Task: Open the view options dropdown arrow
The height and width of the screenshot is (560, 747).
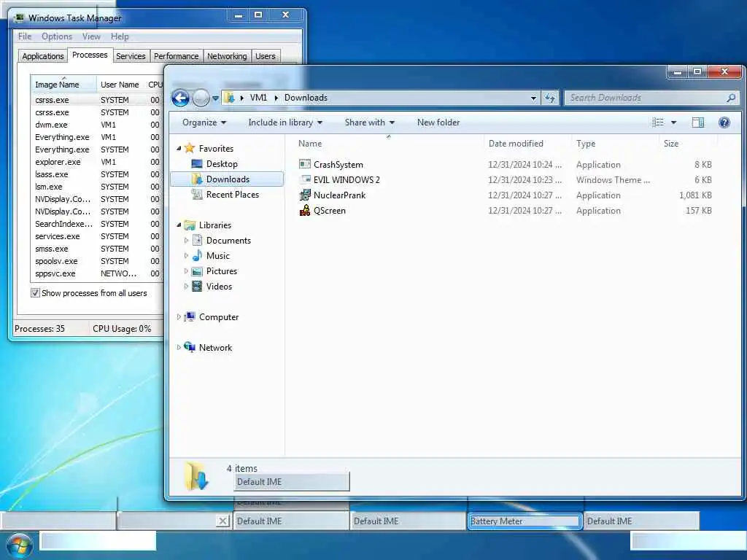Action: click(673, 122)
